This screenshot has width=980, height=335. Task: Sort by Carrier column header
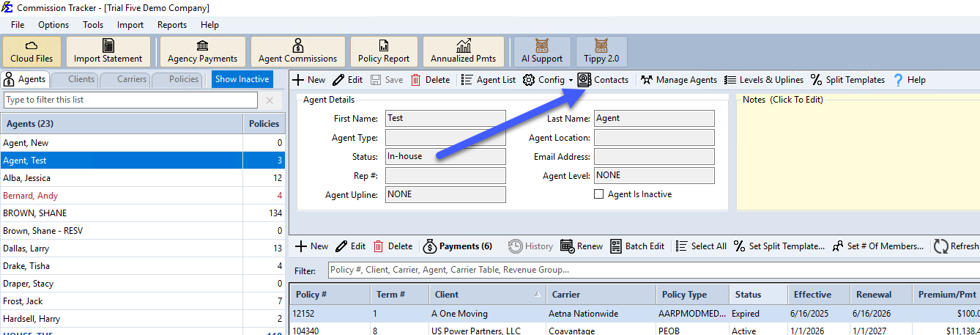(601, 295)
